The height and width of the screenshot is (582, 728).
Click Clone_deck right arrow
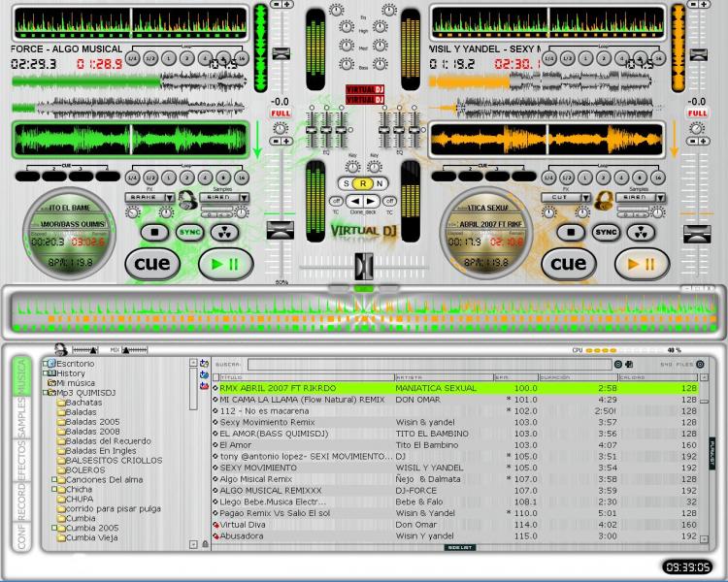coord(371,201)
